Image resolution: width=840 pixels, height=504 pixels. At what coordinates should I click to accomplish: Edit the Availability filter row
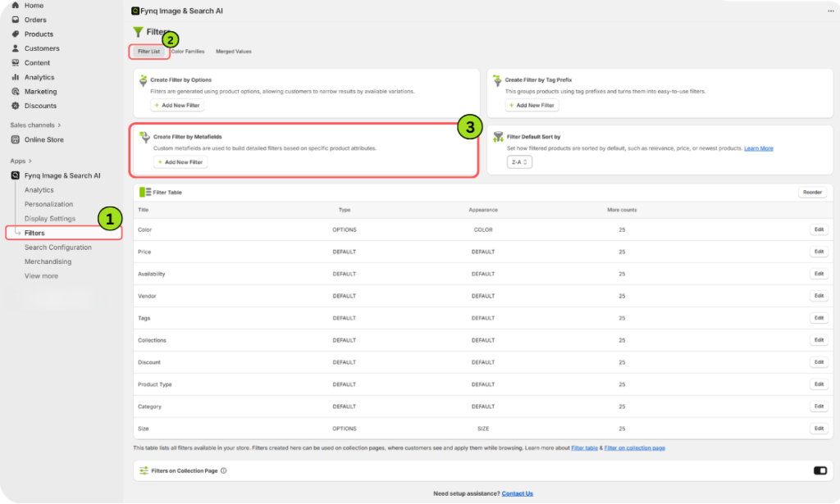click(x=819, y=274)
